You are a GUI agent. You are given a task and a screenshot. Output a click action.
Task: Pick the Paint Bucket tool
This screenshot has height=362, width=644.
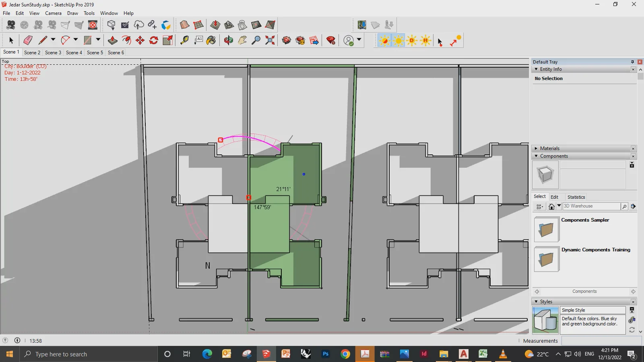(211, 40)
